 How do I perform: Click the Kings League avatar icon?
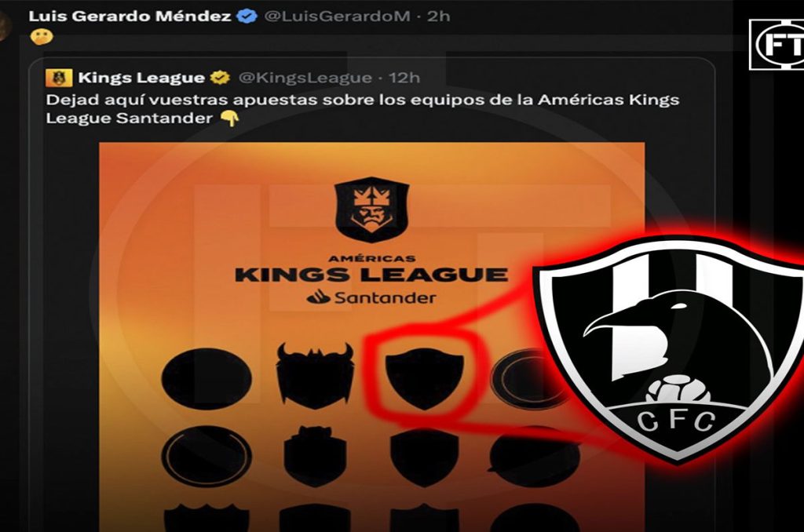(58, 78)
